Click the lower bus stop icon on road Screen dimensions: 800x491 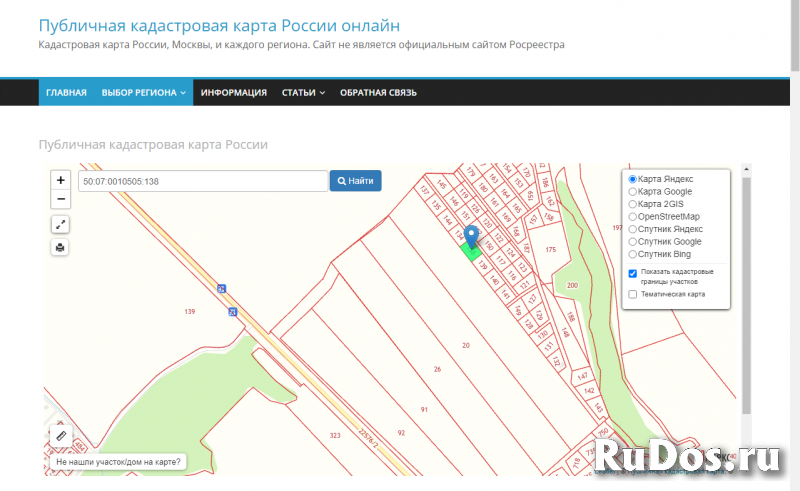233,311
